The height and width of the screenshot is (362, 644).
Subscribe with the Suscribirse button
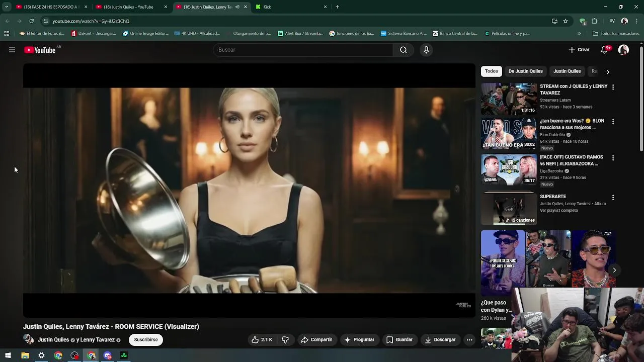(x=146, y=340)
